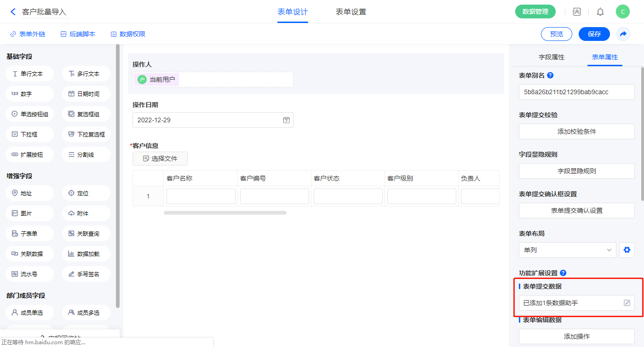This screenshot has width=644, height=347.
Task: Open the calendar icon in 操作日期
Action: [x=286, y=120]
